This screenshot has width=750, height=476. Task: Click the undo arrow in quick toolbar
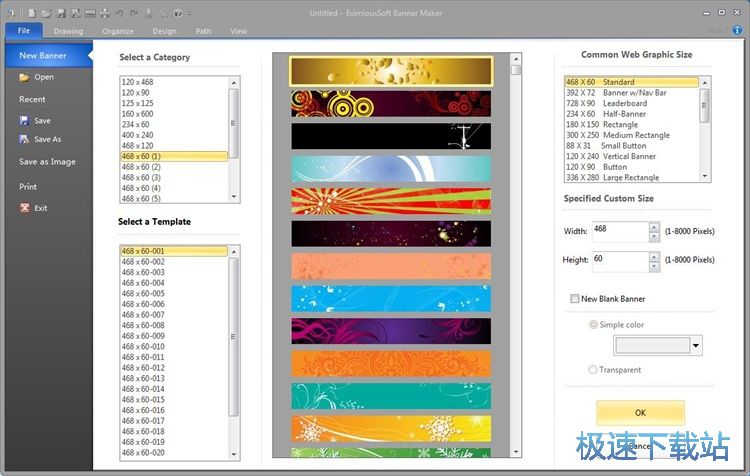tap(120, 13)
